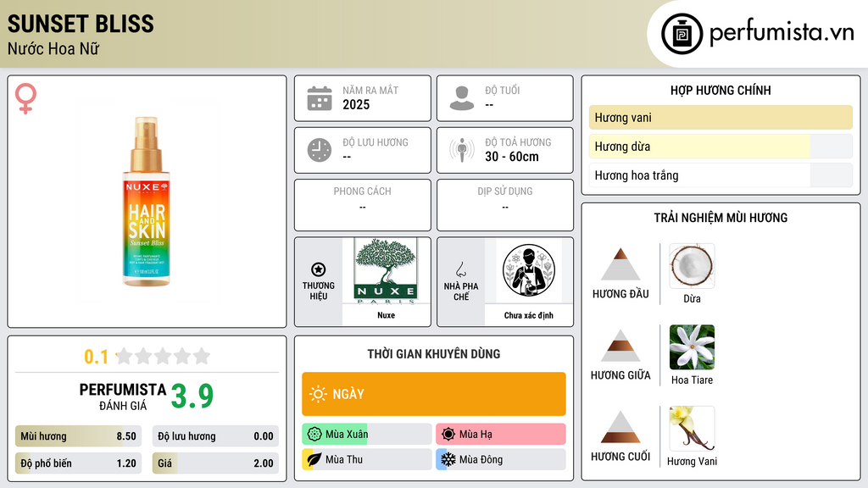Select the Mùa Đông season bar
The height and width of the screenshot is (488, 868).
pyautogui.click(x=501, y=459)
